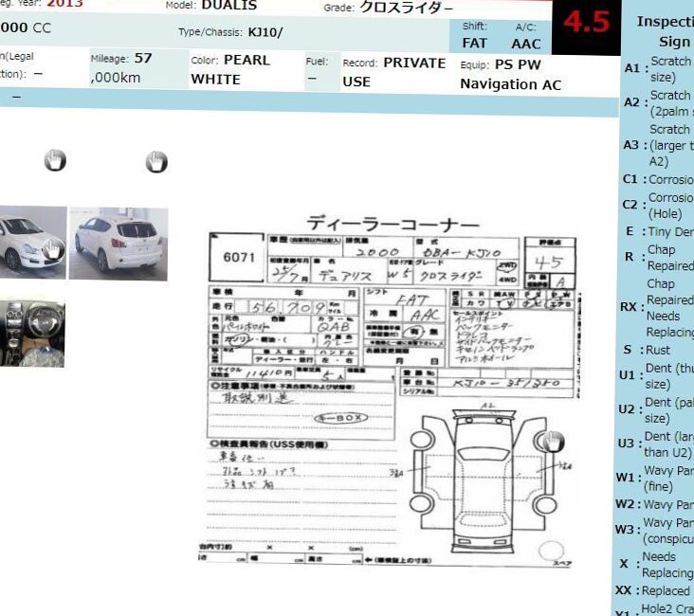The image size is (694, 616).
Task: Click the U1 Dent legend entry
Action: 656,375
